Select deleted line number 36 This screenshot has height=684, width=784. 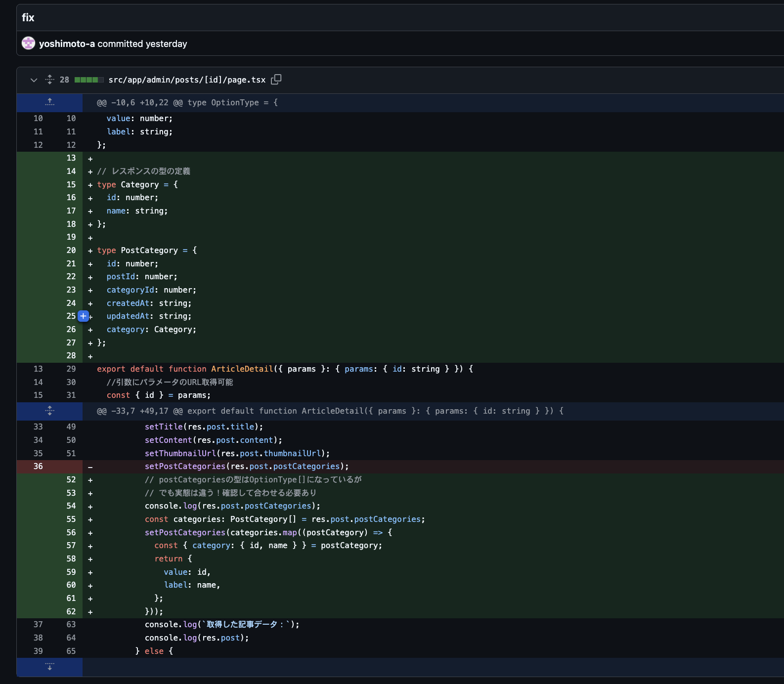(38, 467)
